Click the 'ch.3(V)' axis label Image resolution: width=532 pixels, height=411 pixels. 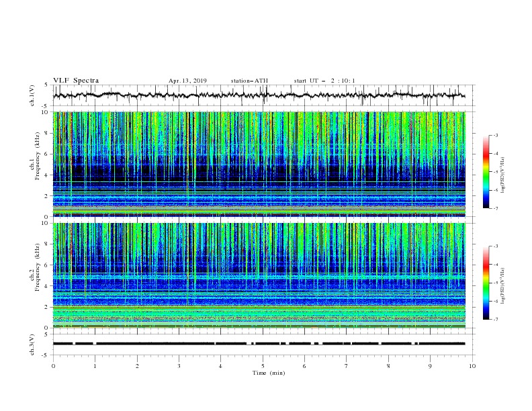[x=32, y=345]
